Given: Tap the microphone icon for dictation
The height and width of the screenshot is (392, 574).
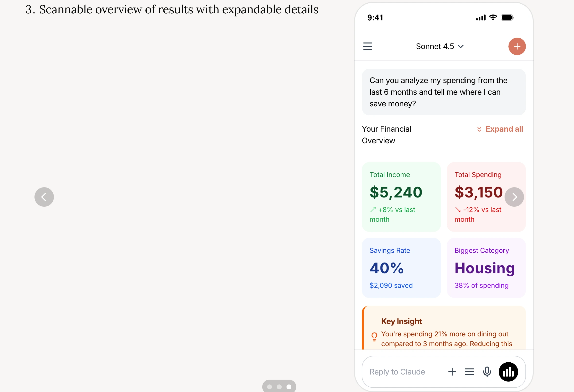Looking at the screenshot, I should coord(487,372).
